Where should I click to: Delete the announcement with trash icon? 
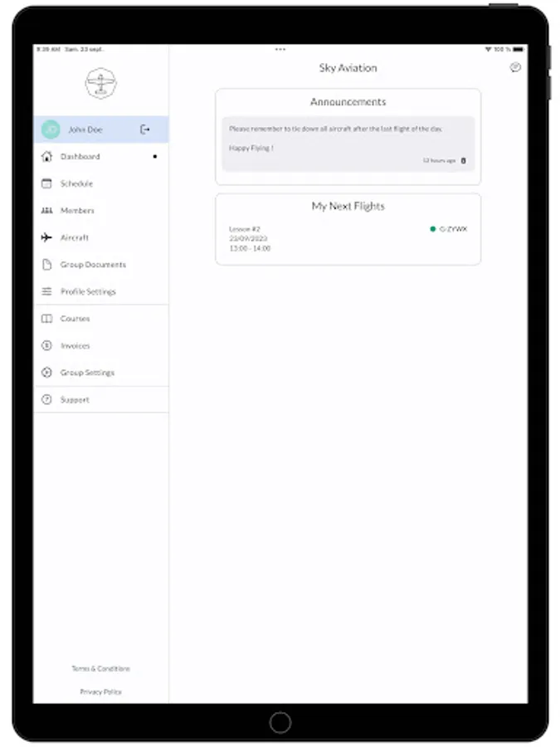(464, 160)
